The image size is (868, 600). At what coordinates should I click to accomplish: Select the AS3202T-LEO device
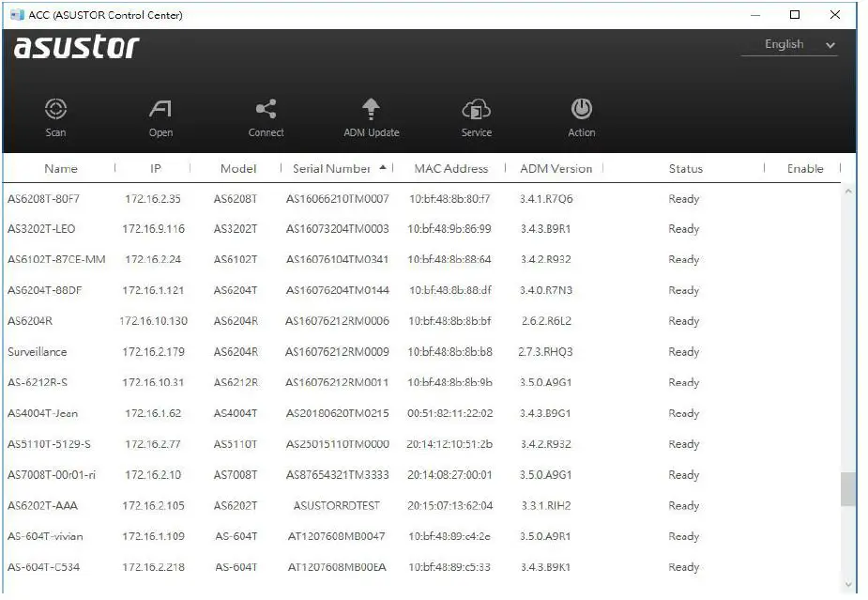422,229
